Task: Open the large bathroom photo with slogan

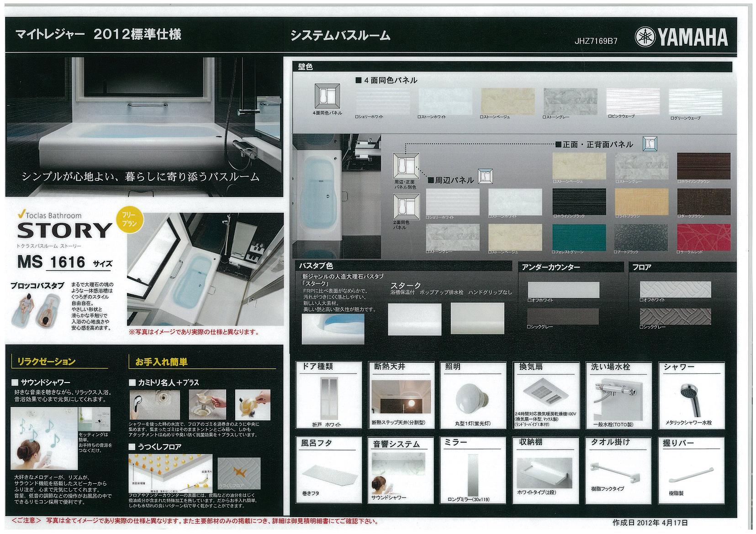Action: [x=144, y=126]
